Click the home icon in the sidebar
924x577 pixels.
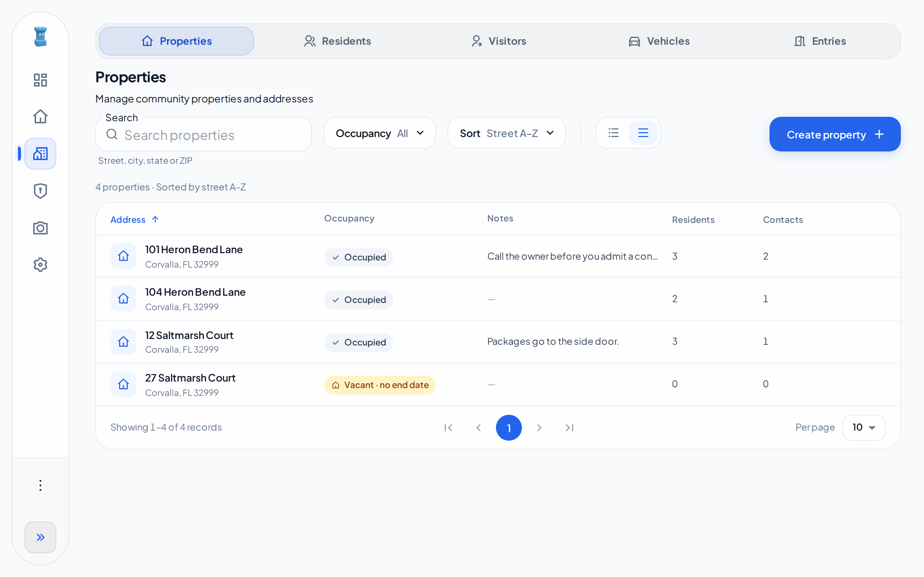40,116
